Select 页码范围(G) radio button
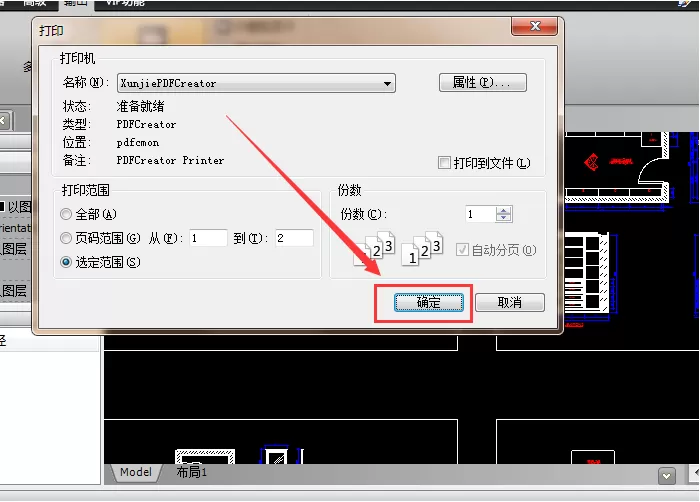This screenshot has height=502, width=700. click(66, 238)
